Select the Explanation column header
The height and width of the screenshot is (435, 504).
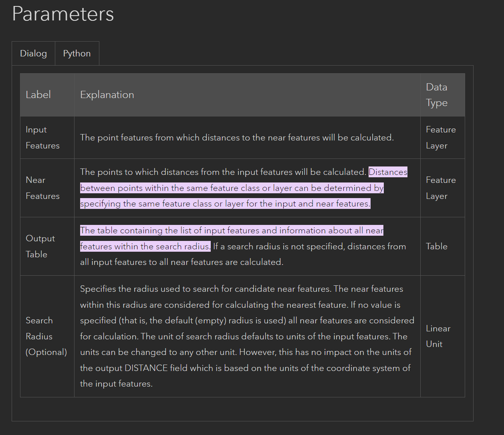click(107, 94)
